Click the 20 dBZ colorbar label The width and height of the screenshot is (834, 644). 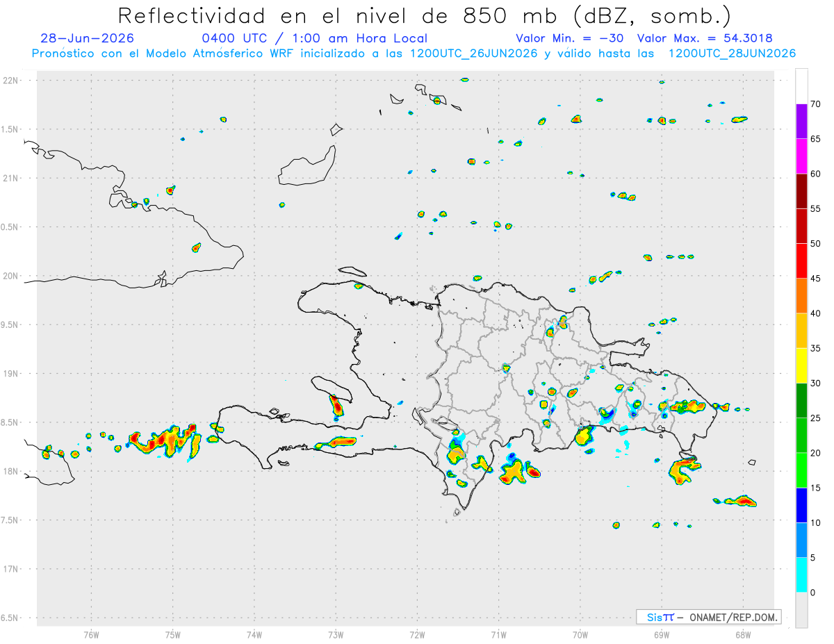point(816,453)
